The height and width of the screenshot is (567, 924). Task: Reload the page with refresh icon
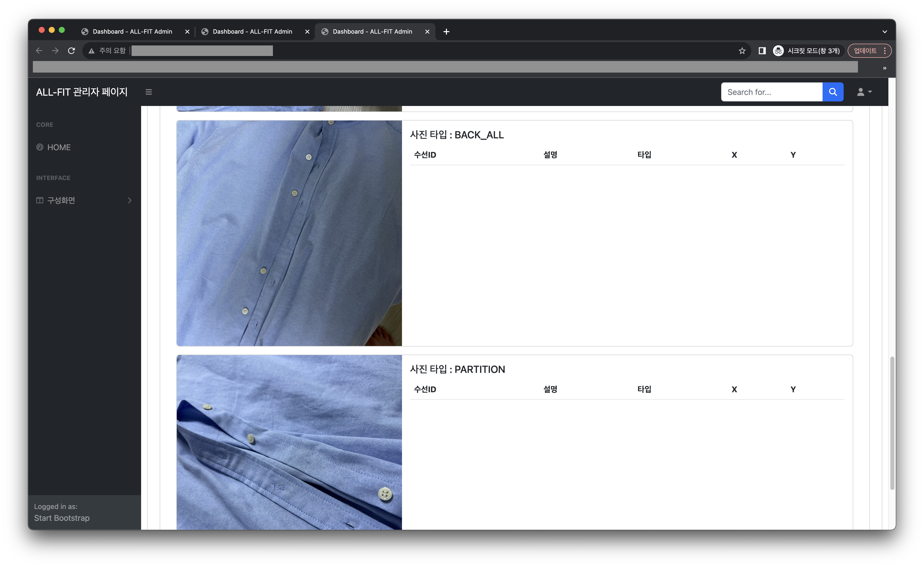click(x=71, y=51)
